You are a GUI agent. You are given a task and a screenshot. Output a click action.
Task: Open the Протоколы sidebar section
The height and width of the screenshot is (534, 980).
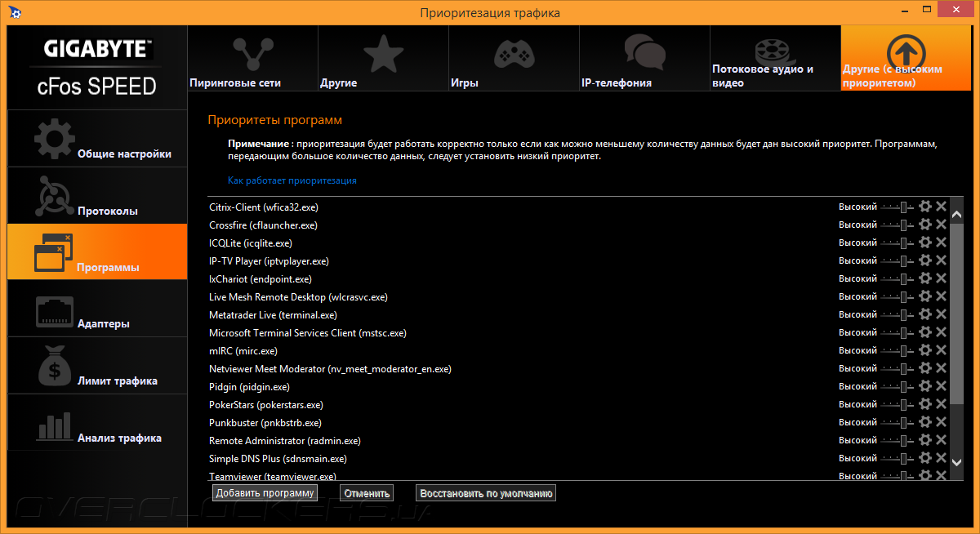[97, 196]
